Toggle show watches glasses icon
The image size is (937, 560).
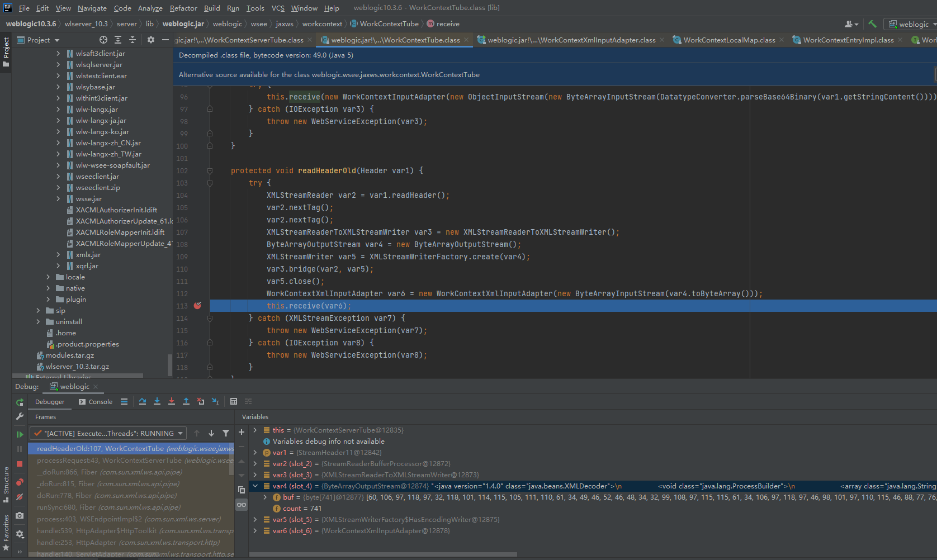point(242,505)
